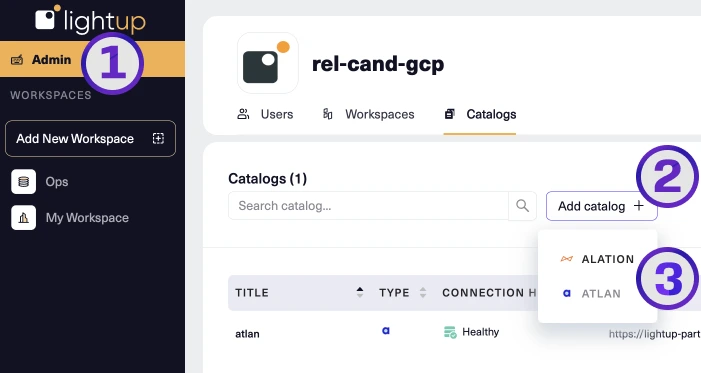Click the Healthy status icon in the atlan row
Viewport: 701px width, 373px height.
tap(450, 332)
